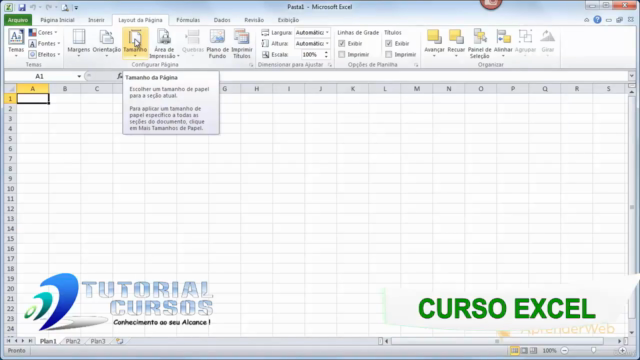This screenshot has width=640, height=360.
Task: Open the Quebras page breaks menu
Action: click(193, 43)
